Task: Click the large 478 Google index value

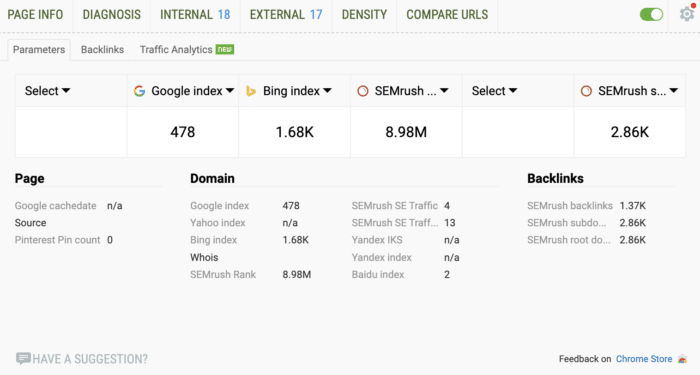Action: pyautogui.click(x=183, y=132)
